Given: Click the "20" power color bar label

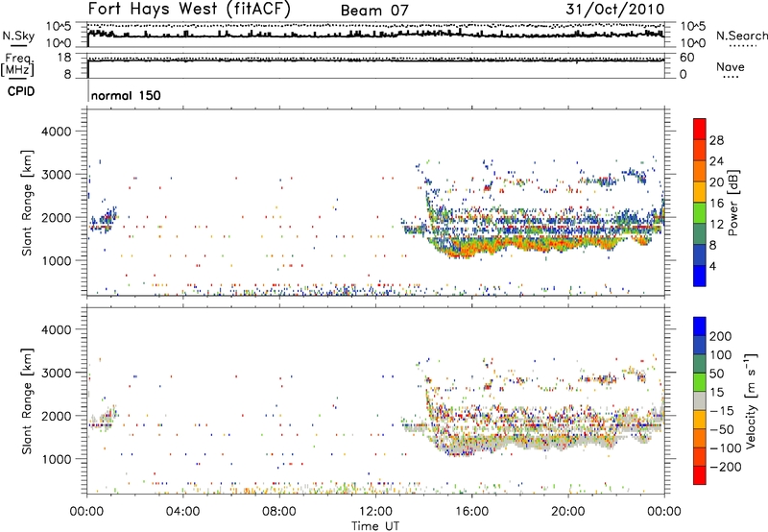Looking at the screenshot, I should [x=716, y=182].
